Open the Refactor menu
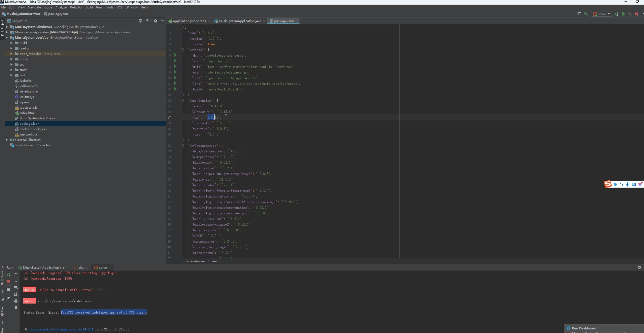The width and height of the screenshot is (644, 333). [76, 7]
